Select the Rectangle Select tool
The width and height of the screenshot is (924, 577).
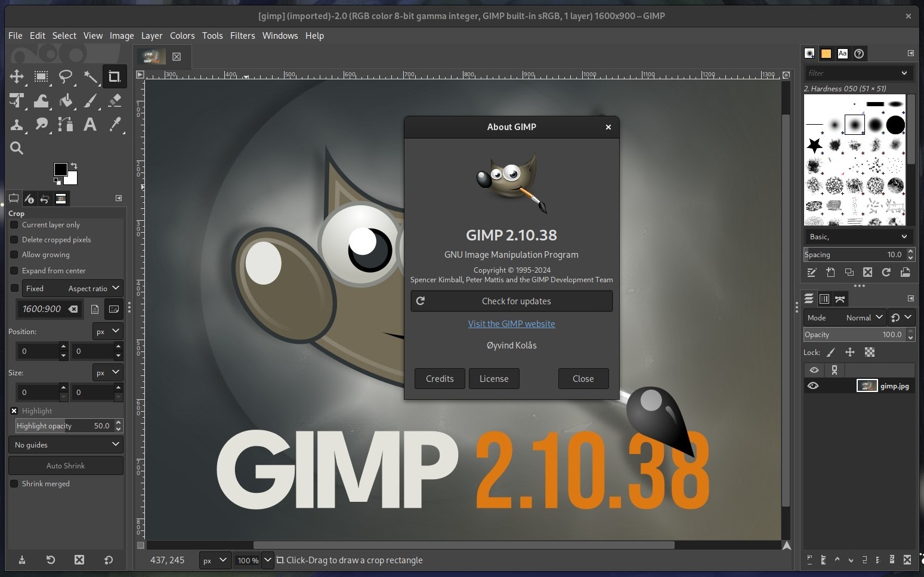(x=41, y=76)
